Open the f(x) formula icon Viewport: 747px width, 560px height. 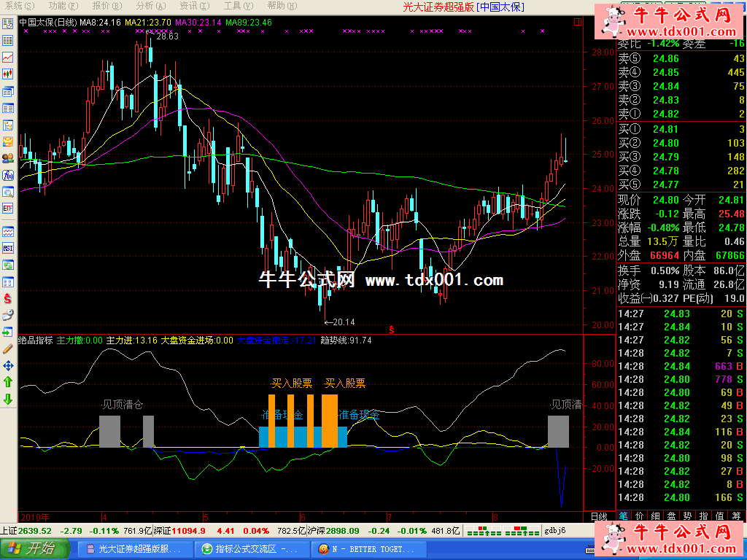[x=7, y=175]
